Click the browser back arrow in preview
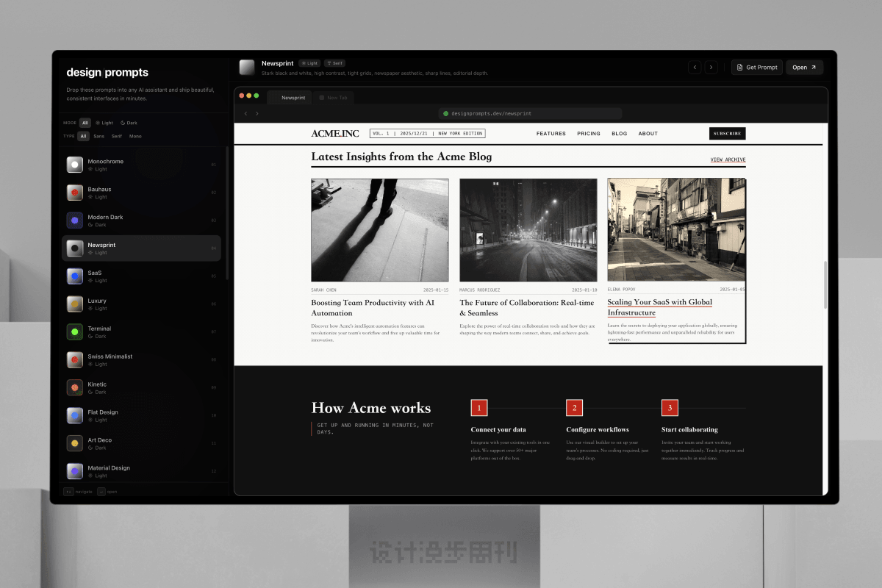 coord(245,114)
